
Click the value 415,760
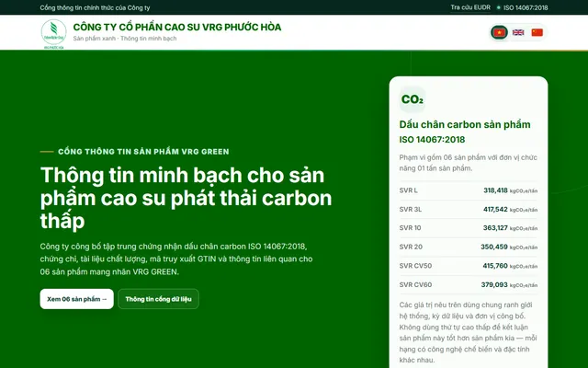(495, 266)
